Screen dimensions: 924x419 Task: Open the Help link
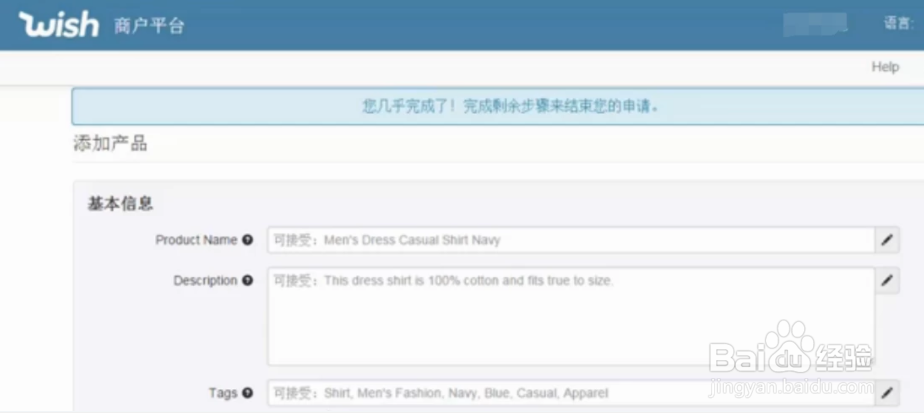885,67
